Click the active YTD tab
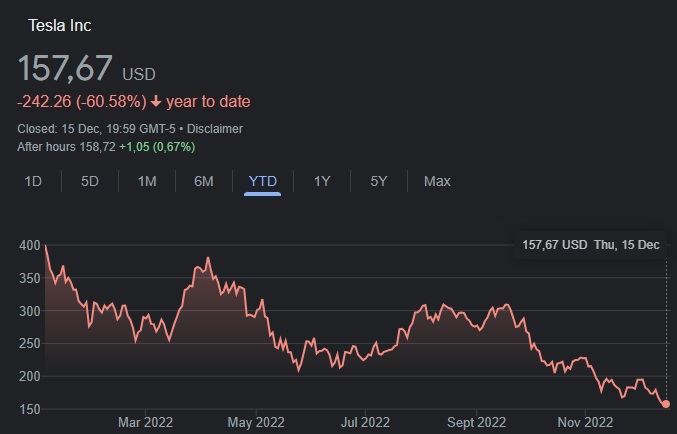 [x=263, y=181]
